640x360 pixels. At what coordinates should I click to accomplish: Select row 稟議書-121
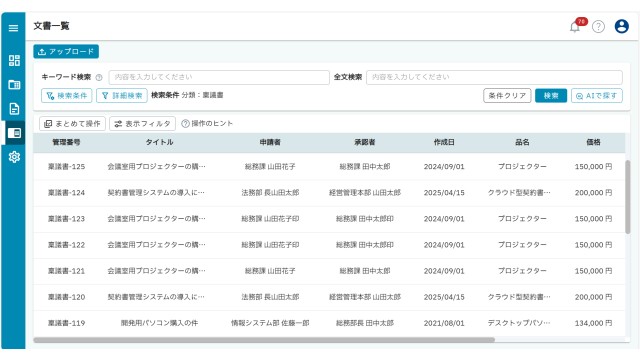tap(329, 271)
